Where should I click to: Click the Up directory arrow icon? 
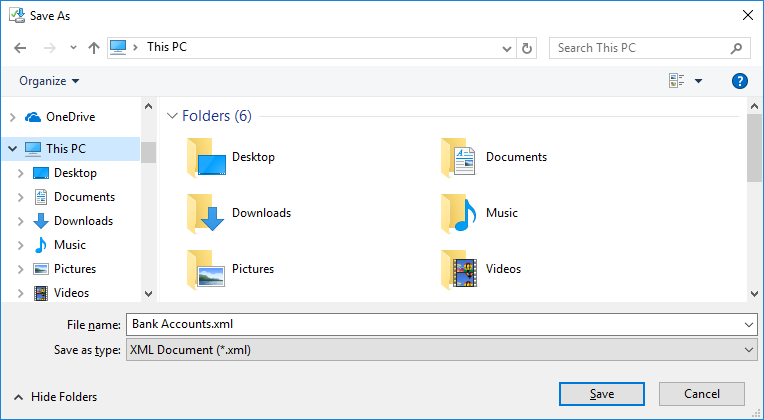coord(94,48)
